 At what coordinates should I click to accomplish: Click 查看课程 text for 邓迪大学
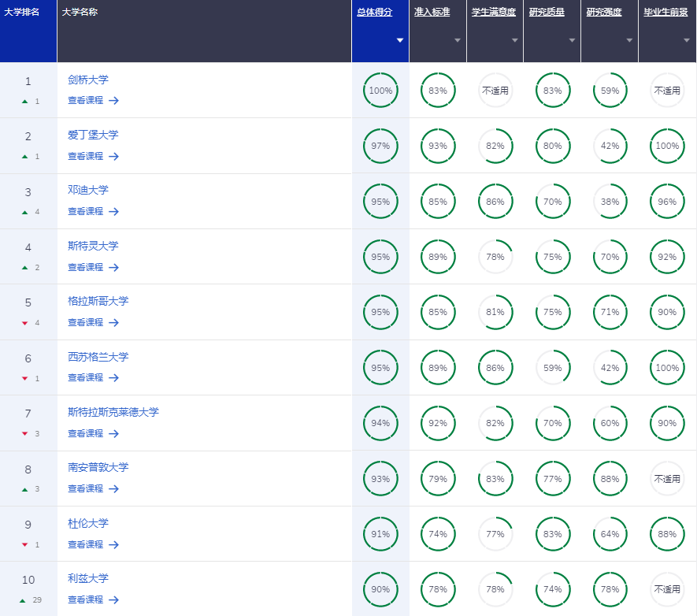pyautogui.click(x=85, y=212)
